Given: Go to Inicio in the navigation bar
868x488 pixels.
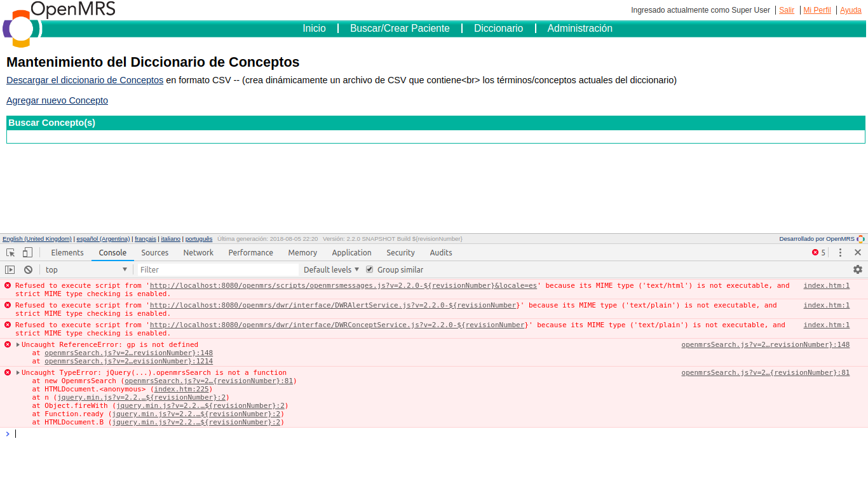Looking at the screenshot, I should [314, 29].
